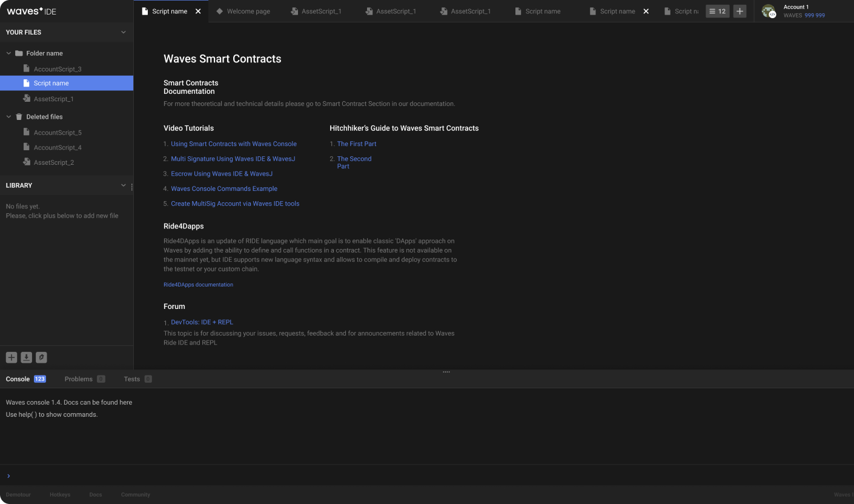
Task: Collapse the Library section chevron
Action: pos(124,185)
